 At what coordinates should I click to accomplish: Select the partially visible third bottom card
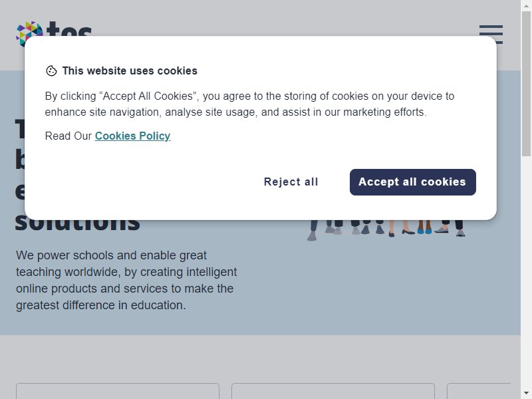[x=479, y=391]
